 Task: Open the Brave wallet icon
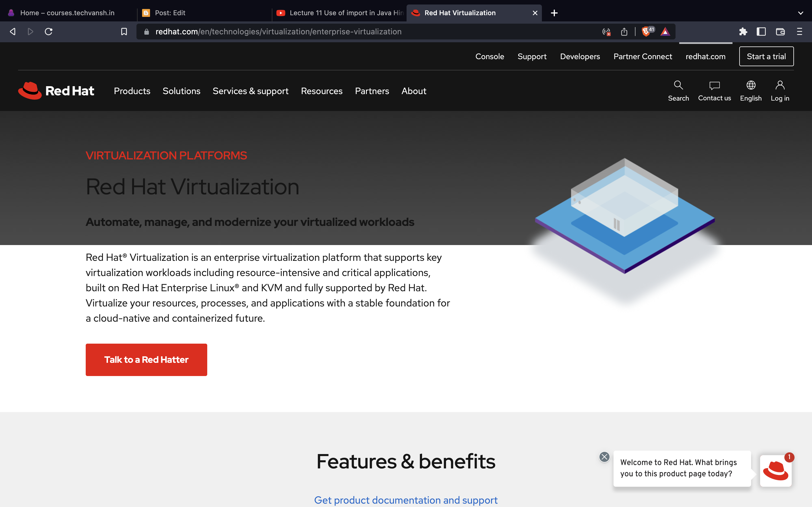pyautogui.click(x=780, y=32)
